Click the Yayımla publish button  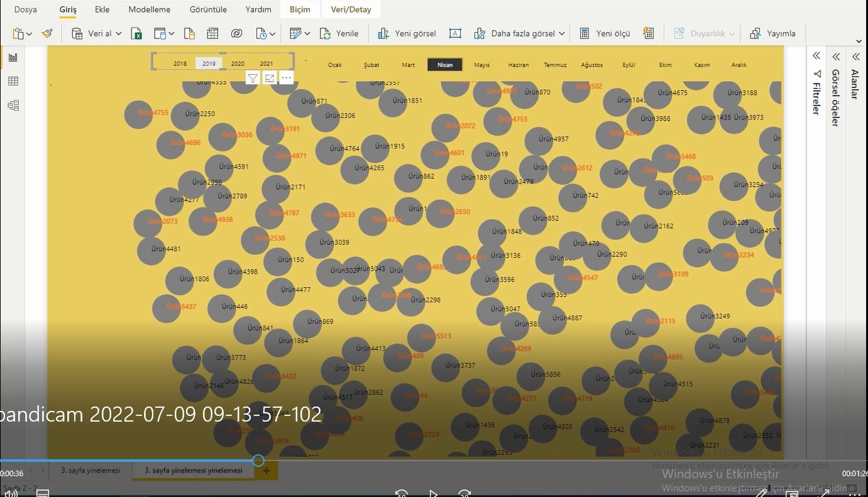pyautogui.click(x=772, y=33)
